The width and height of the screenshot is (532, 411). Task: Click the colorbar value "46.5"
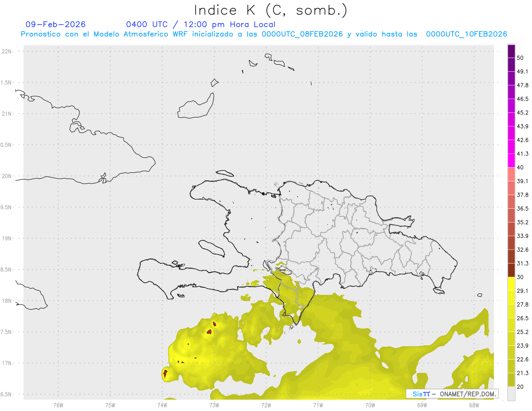coord(522,99)
